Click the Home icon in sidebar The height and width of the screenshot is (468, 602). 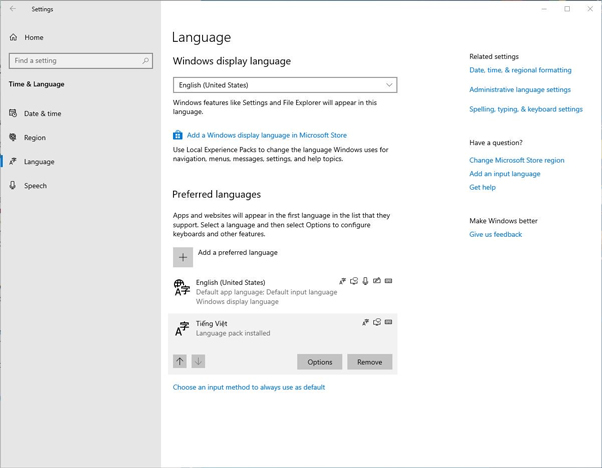[13, 37]
